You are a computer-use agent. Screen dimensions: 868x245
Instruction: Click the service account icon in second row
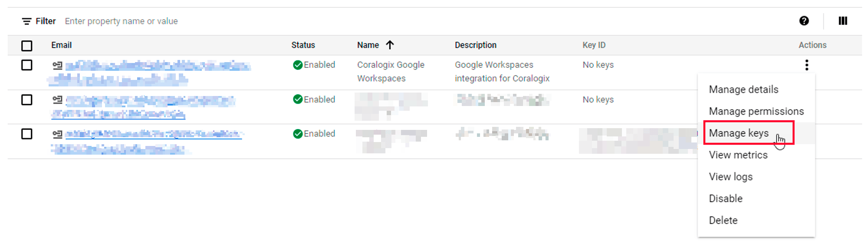click(x=57, y=100)
